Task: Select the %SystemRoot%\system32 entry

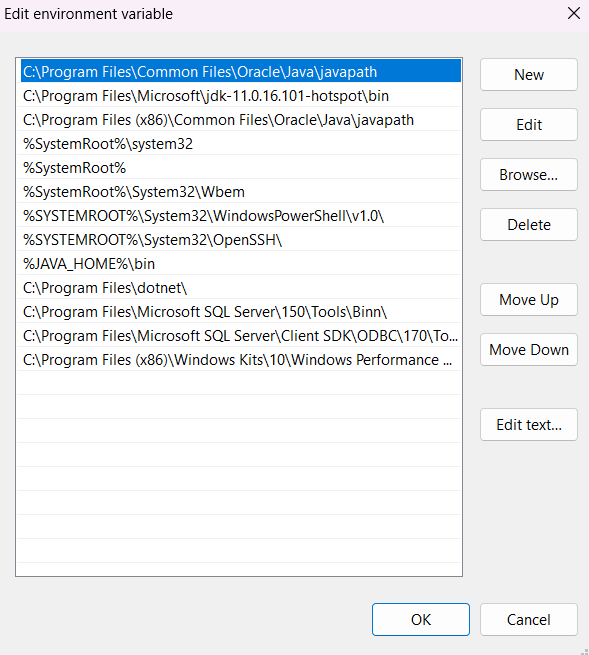Action: point(239,144)
